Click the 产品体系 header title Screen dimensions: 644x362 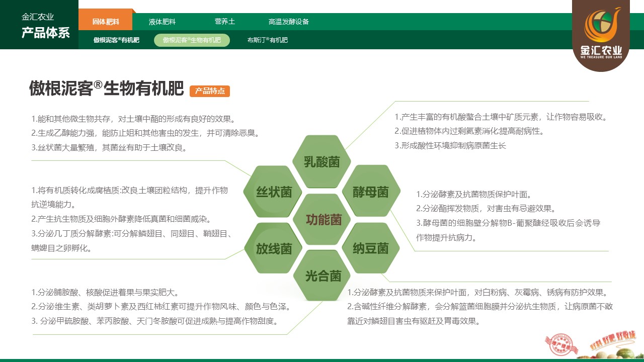coord(45,33)
